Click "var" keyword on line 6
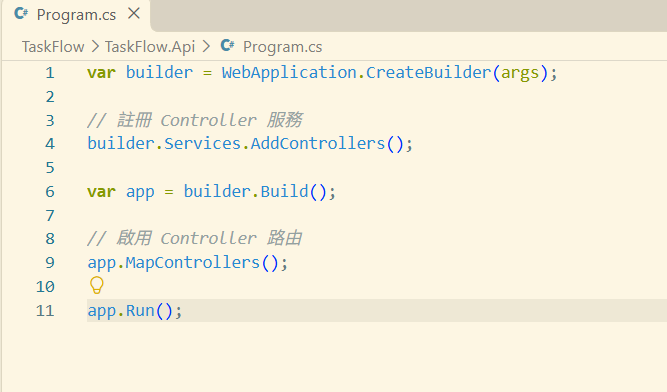667x392 pixels. (x=101, y=192)
